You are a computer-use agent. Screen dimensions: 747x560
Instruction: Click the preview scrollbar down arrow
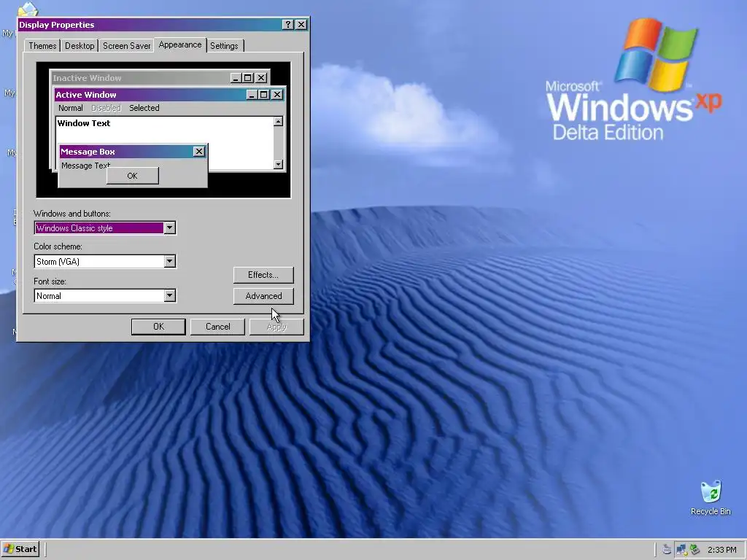pyautogui.click(x=278, y=164)
